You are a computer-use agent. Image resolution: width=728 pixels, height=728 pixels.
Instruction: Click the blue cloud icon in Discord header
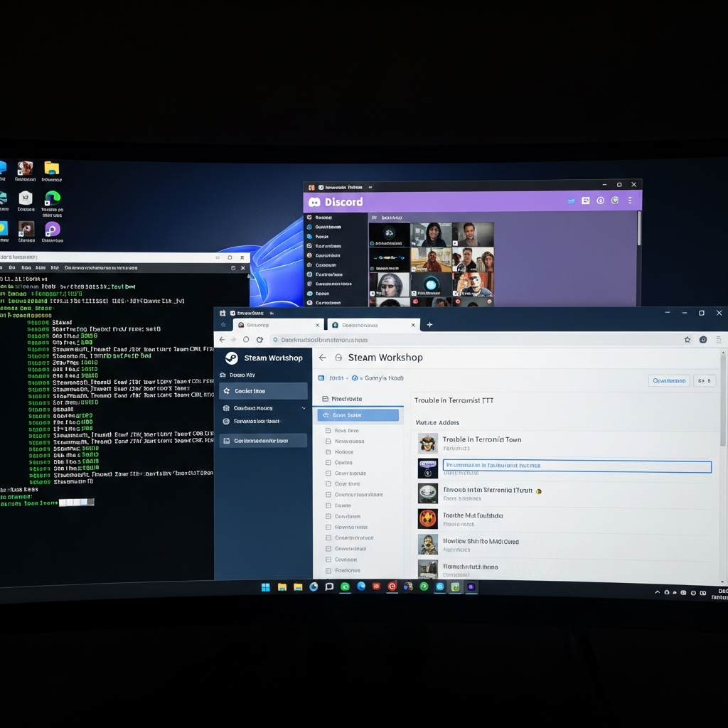click(x=571, y=200)
